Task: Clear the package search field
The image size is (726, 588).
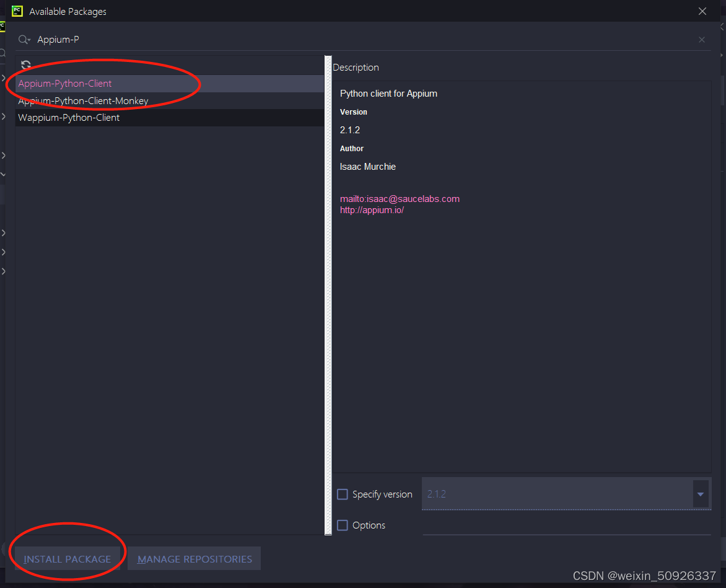Action: coord(701,40)
